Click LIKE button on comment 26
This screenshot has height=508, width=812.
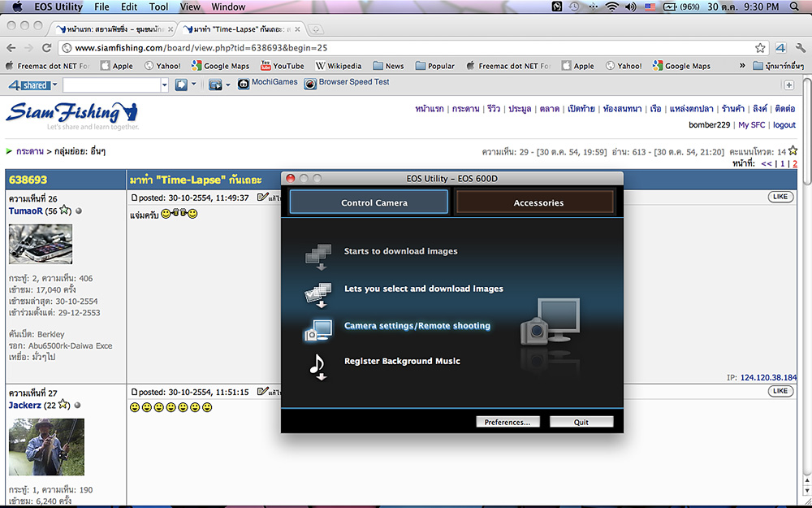click(x=780, y=197)
